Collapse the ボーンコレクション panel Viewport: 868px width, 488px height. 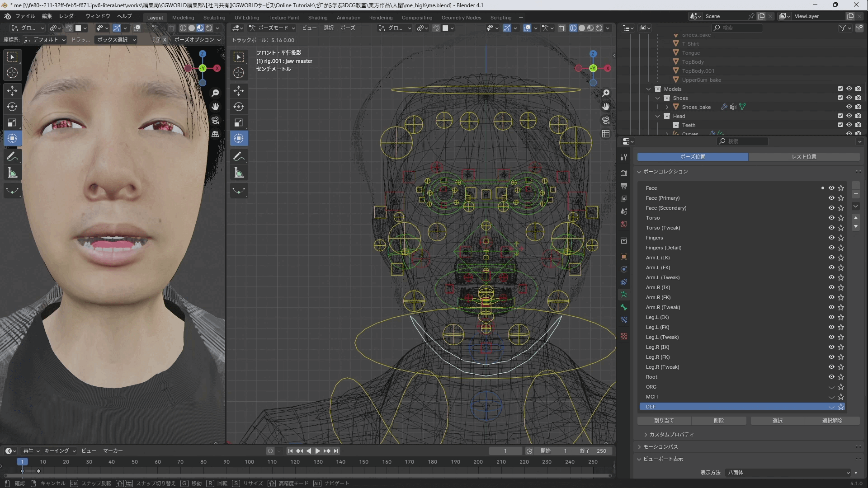639,172
